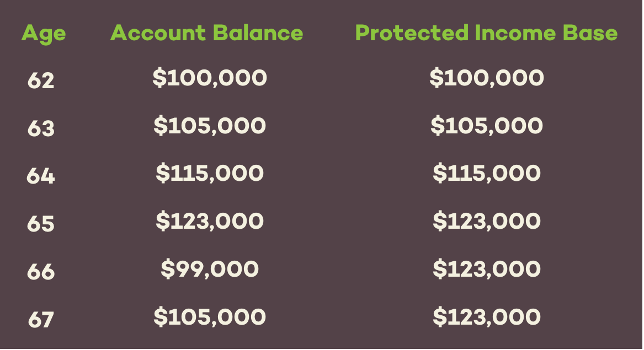Click $115,000 protected income base value
The height and width of the screenshot is (350, 644).
[x=487, y=173]
